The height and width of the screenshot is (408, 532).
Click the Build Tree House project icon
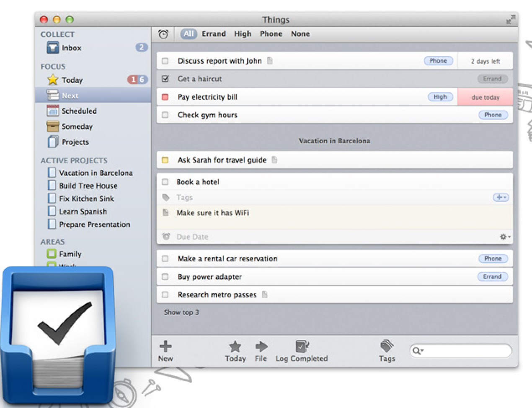pos(52,186)
